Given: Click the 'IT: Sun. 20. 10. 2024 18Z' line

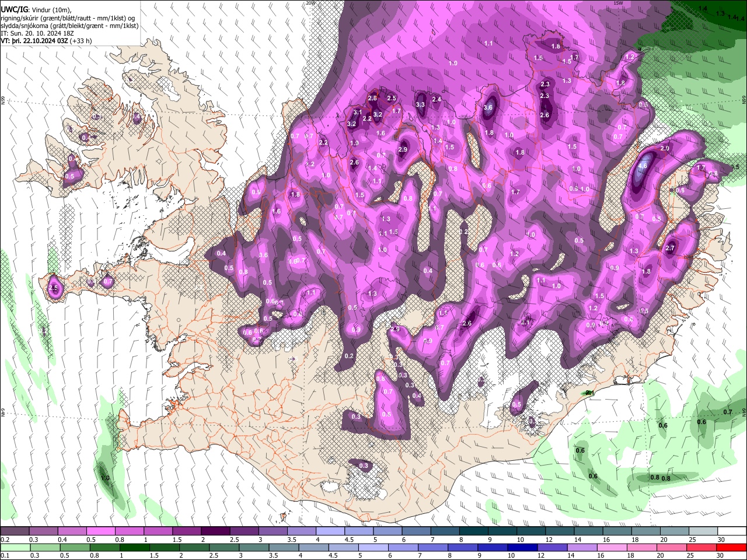Looking at the screenshot, I should (x=39, y=33).
